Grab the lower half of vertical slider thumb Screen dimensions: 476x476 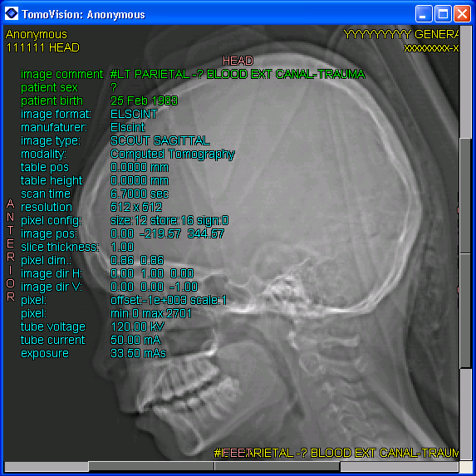tap(465, 311)
